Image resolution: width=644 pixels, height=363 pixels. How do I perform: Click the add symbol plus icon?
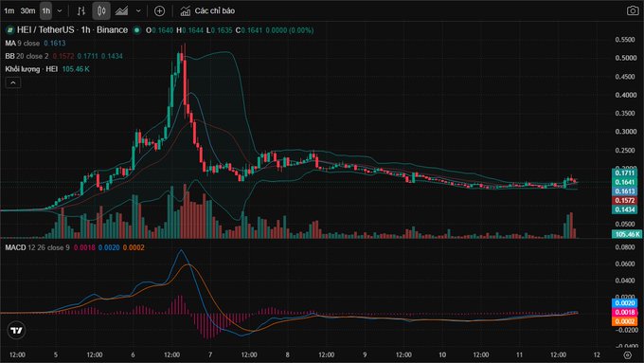click(x=159, y=11)
